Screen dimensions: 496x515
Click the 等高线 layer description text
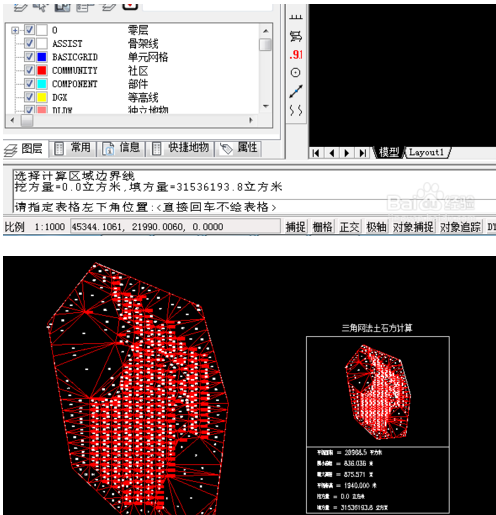(143, 97)
